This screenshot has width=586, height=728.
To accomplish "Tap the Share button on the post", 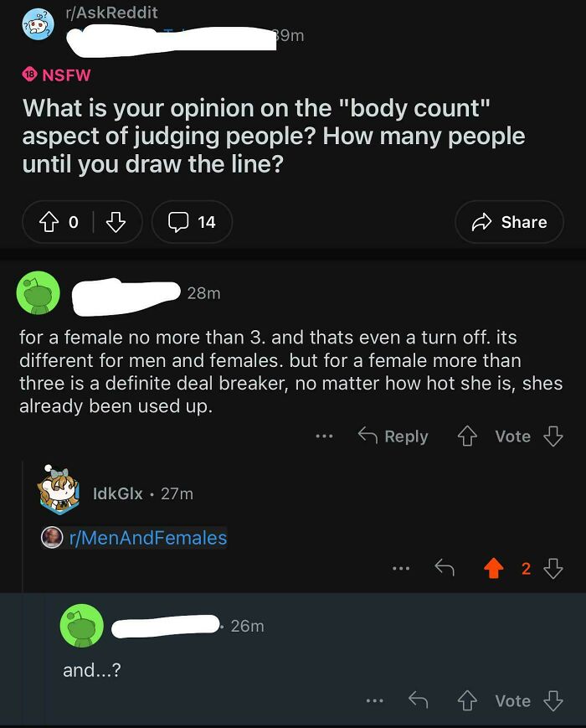I will coord(509,222).
